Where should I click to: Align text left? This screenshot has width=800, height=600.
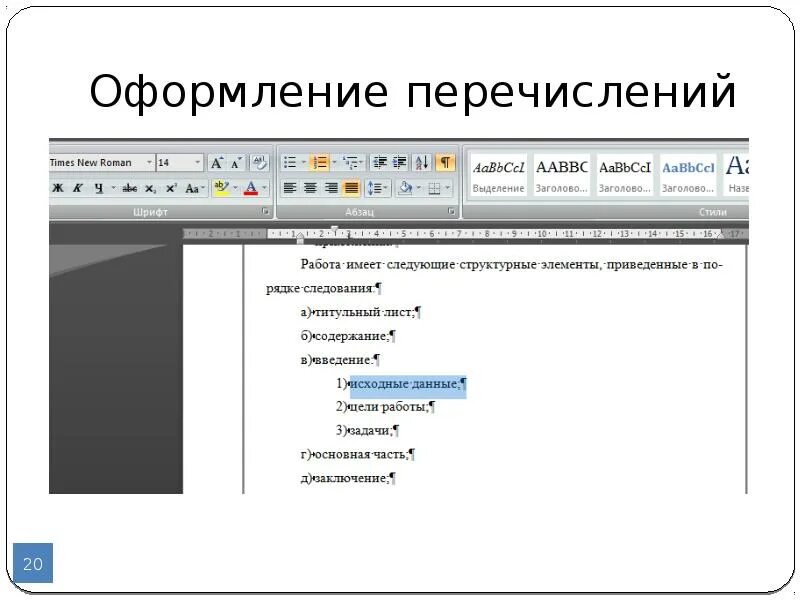click(290, 188)
